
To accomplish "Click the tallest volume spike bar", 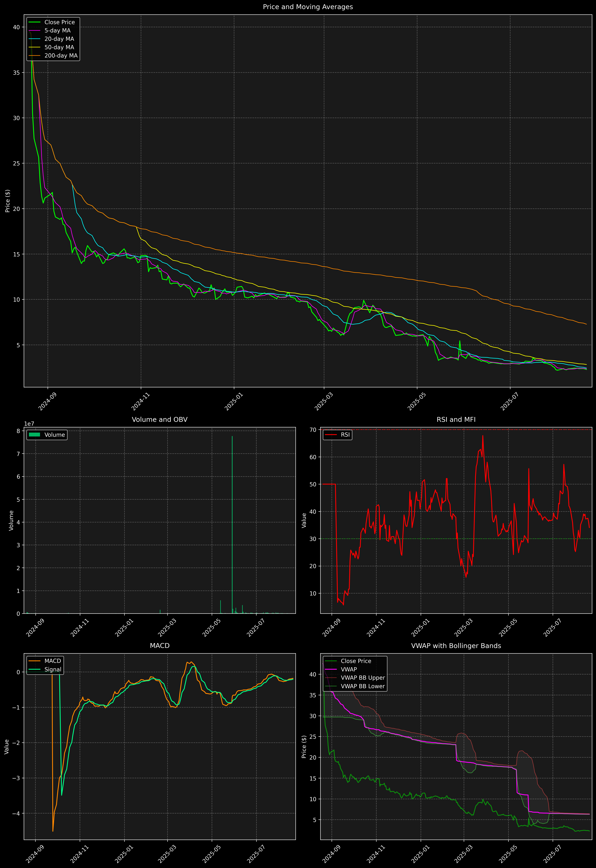I will (x=232, y=523).
